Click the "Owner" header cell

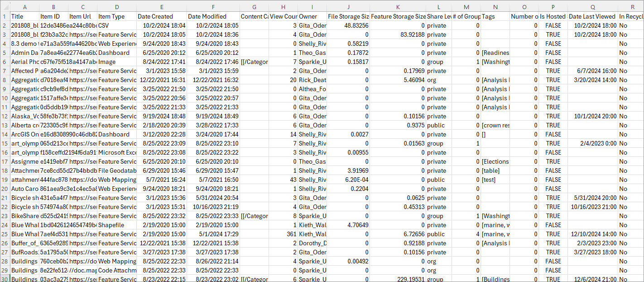(x=312, y=16)
